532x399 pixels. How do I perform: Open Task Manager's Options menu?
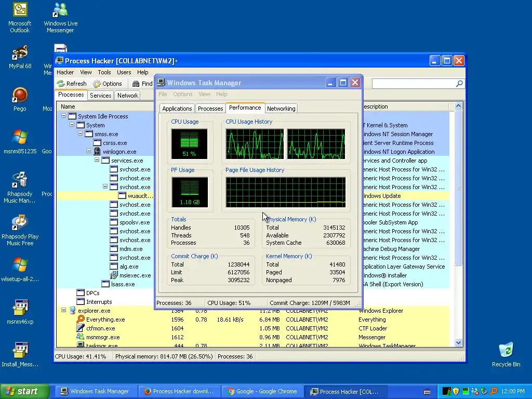tap(182, 94)
